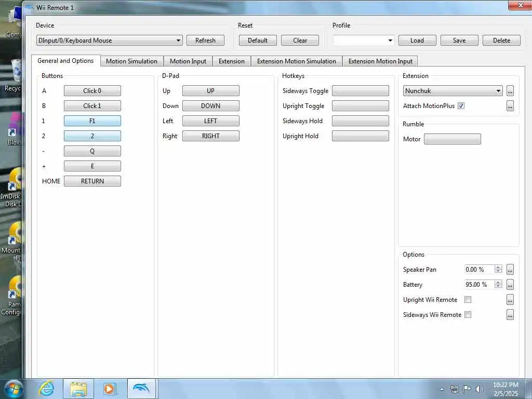Open the Mount desktop shortcut
This screenshot has height=399, width=532.
[12, 242]
